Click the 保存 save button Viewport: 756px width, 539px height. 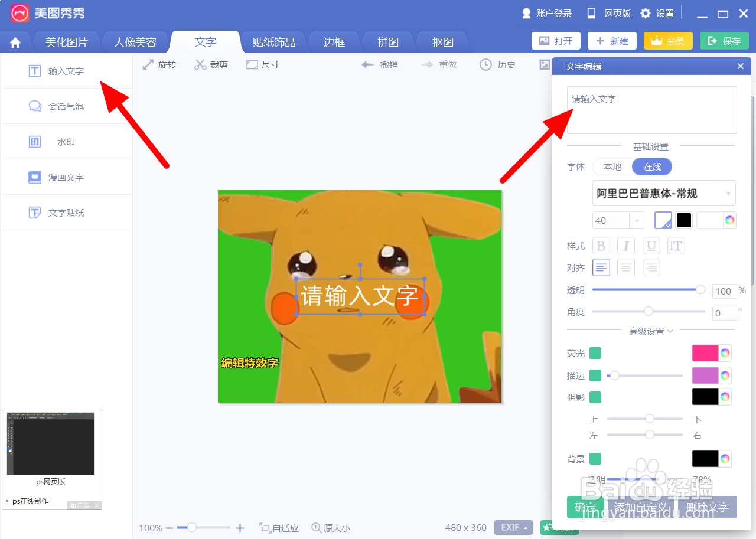pyautogui.click(x=724, y=41)
